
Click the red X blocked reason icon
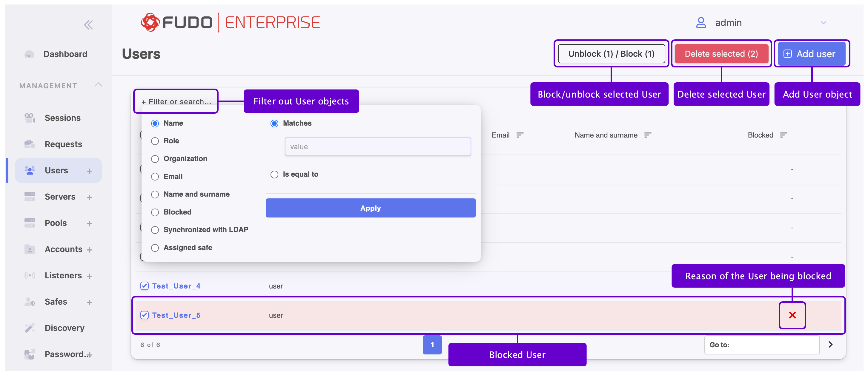click(x=792, y=315)
